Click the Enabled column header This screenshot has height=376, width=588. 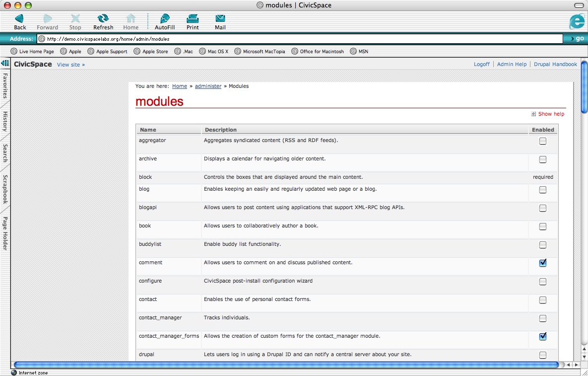pos(543,130)
